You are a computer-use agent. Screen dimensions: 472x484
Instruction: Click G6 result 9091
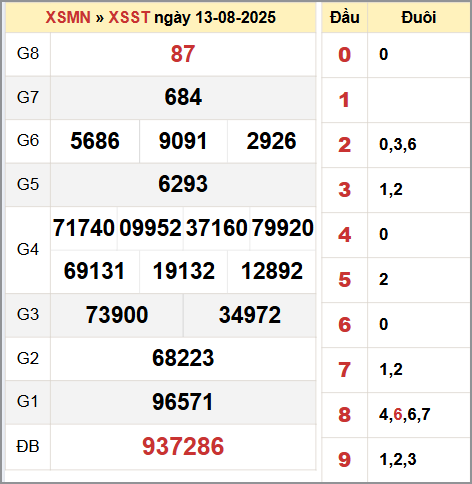[x=183, y=141]
